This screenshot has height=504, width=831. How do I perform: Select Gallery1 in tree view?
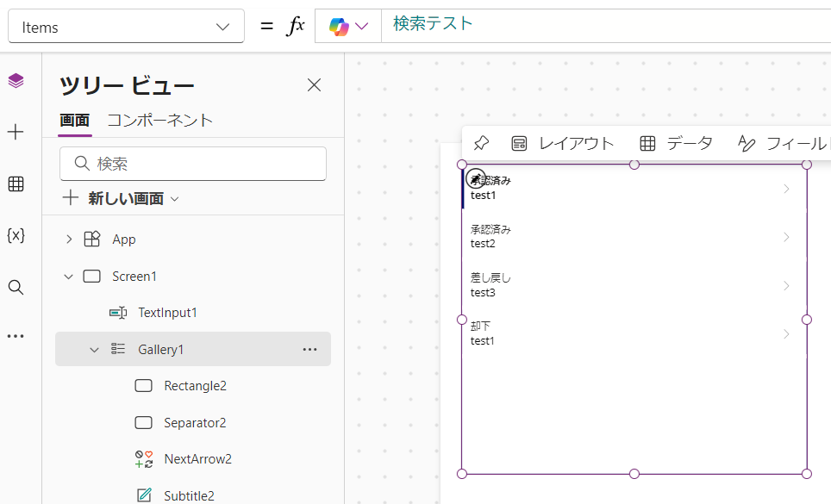(x=160, y=350)
